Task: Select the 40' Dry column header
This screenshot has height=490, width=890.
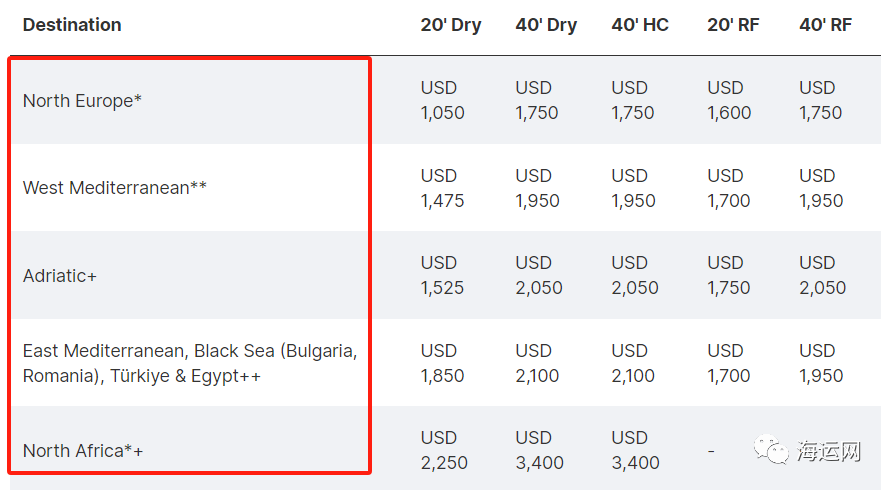Action: (x=546, y=25)
